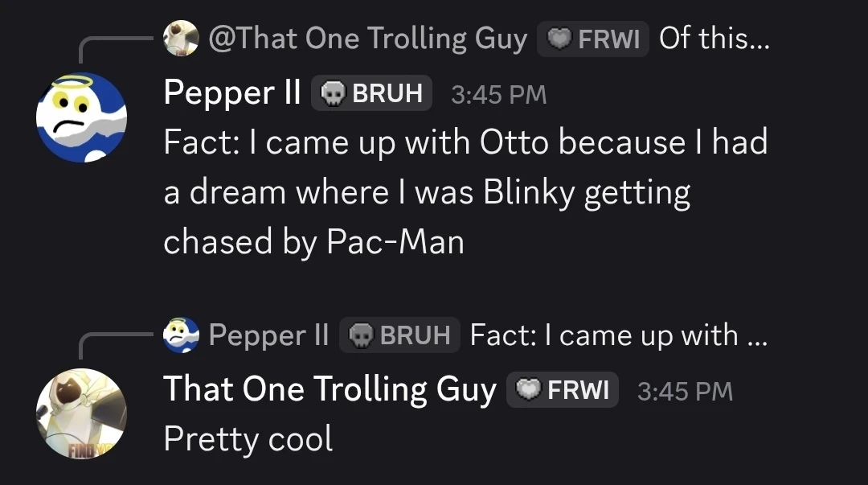Click the 3:45 PM timestamp on Pepper II's message
The image size is (868, 485).
(498, 95)
